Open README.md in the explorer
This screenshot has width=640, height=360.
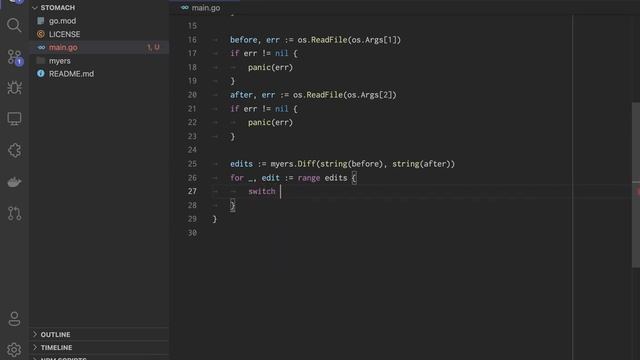tap(99, 74)
